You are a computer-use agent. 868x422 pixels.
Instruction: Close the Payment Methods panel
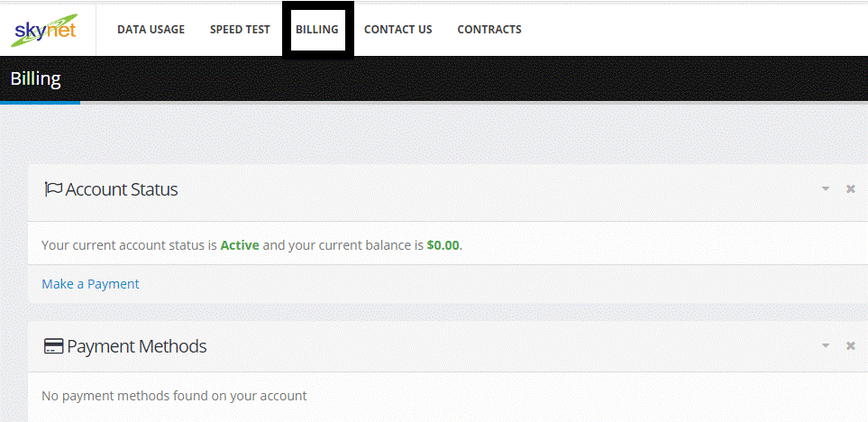(851, 346)
